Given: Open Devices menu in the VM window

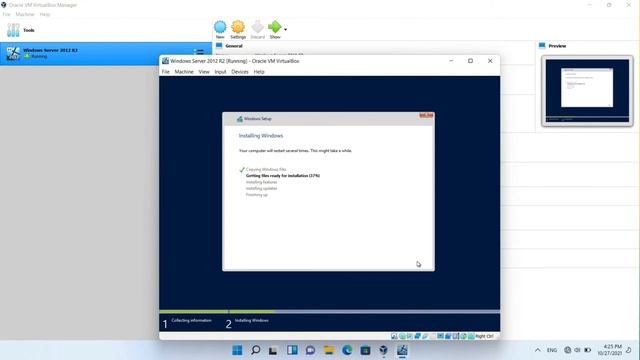Looking at the screenshot, I should tap(240, 72).
